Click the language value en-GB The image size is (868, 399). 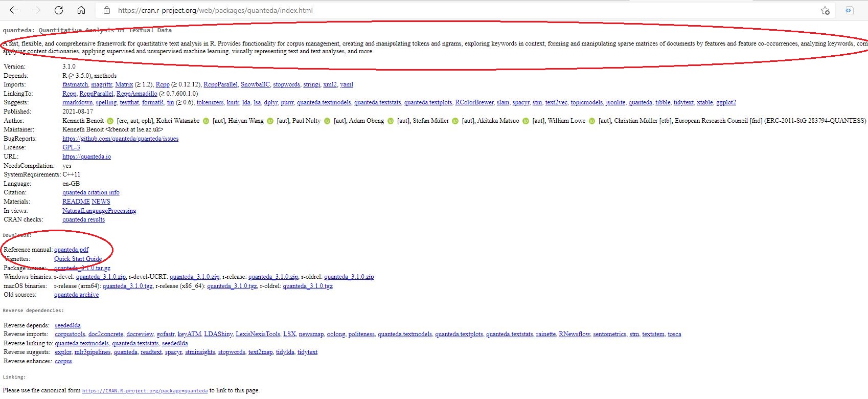(x=71, y=184)
